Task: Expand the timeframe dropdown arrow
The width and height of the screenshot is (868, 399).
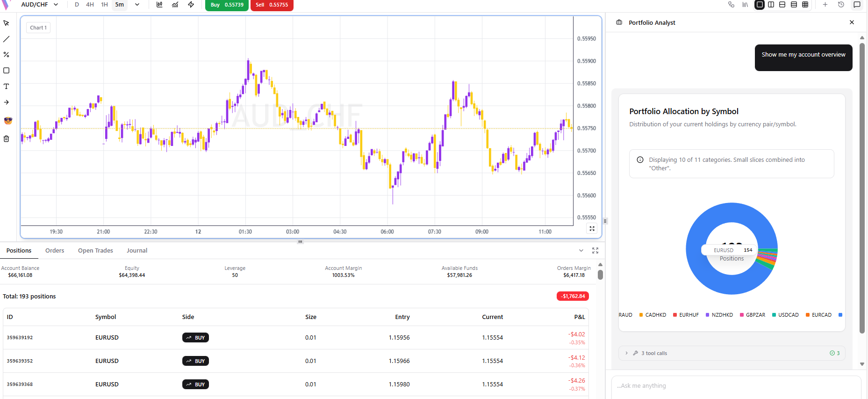Action: point(137,5)
